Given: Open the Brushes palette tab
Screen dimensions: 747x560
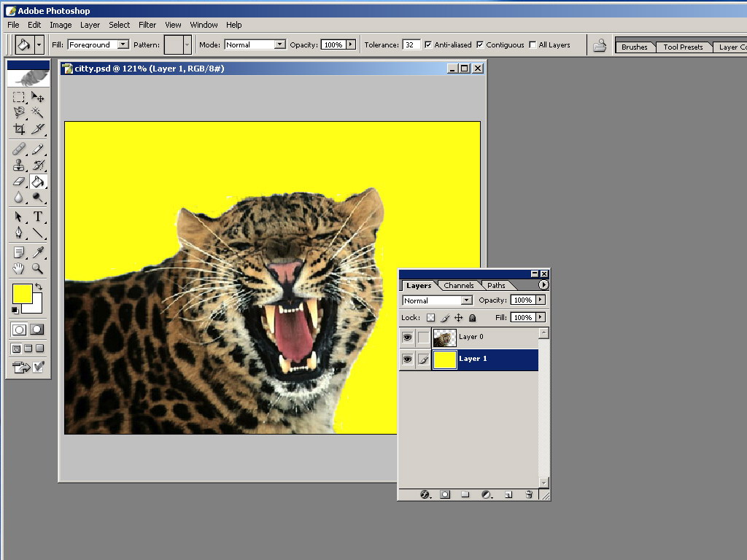Looking at the screenshot, I should click(x=634, y=47).
